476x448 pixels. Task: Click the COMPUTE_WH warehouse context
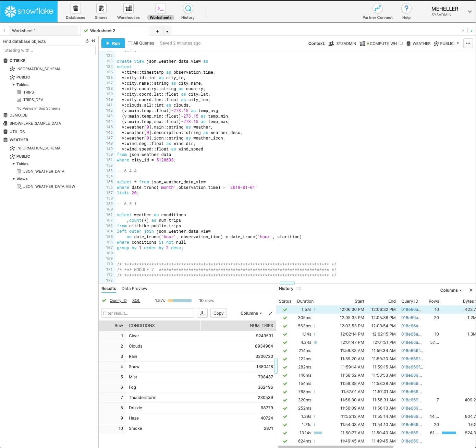tap(383, 44)
